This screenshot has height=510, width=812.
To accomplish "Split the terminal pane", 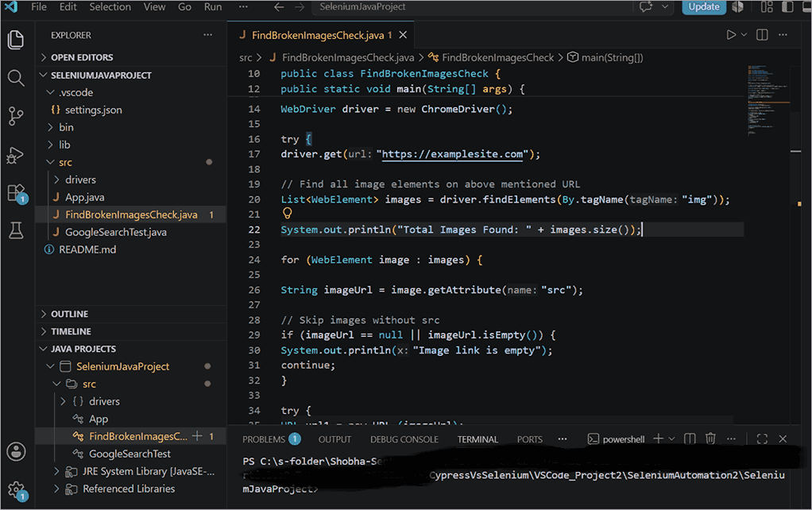I will pos(690,439).
